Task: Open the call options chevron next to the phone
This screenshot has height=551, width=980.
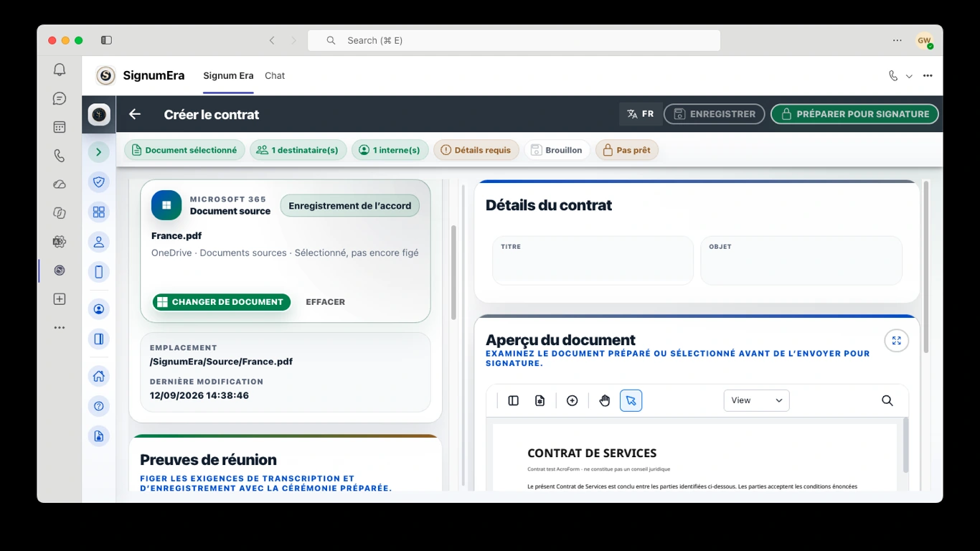Action: [x=909, y=76]
